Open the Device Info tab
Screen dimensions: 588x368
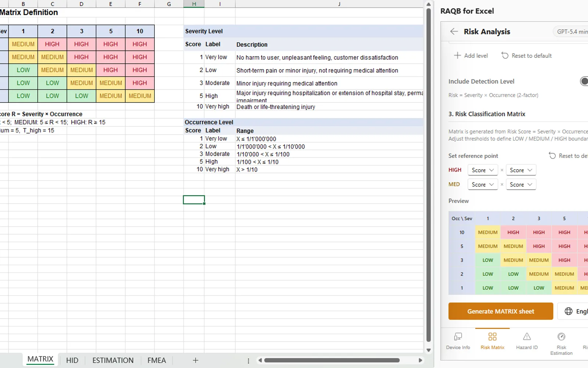[x=458, y=341]
